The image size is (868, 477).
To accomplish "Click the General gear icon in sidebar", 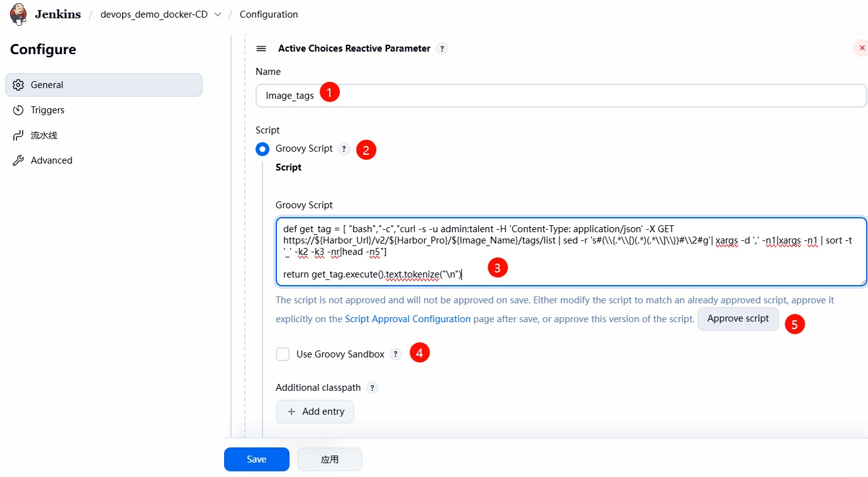I will [x=18, y=85].
